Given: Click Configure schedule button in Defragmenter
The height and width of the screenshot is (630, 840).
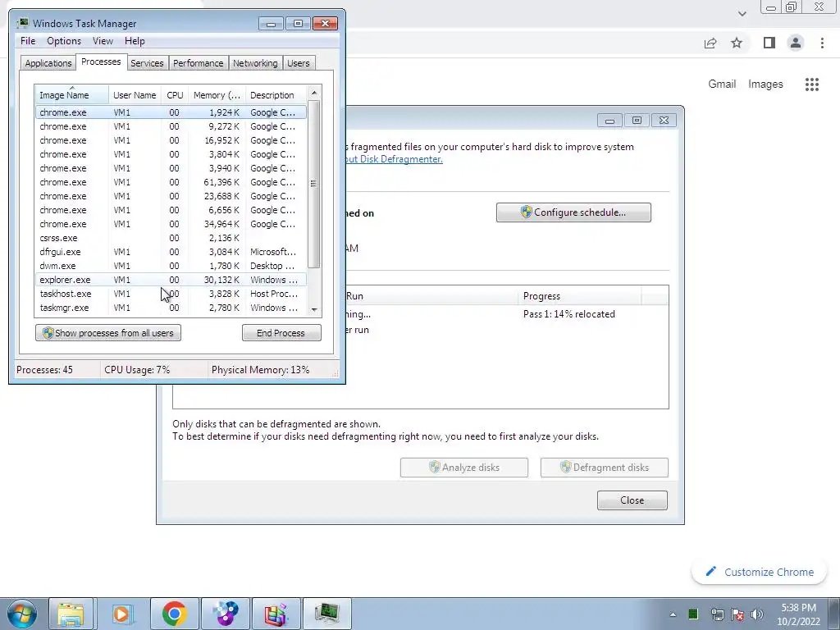Looking at the screenshot, I should (x=573, y=212).
